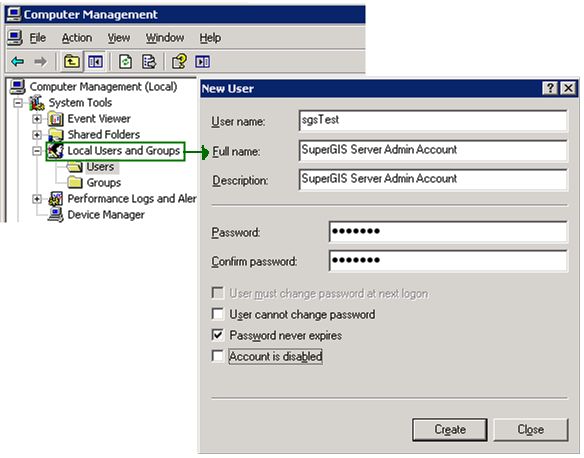Select the Groups folder in tree
584x458 pixels.
[x=95, y=182]
